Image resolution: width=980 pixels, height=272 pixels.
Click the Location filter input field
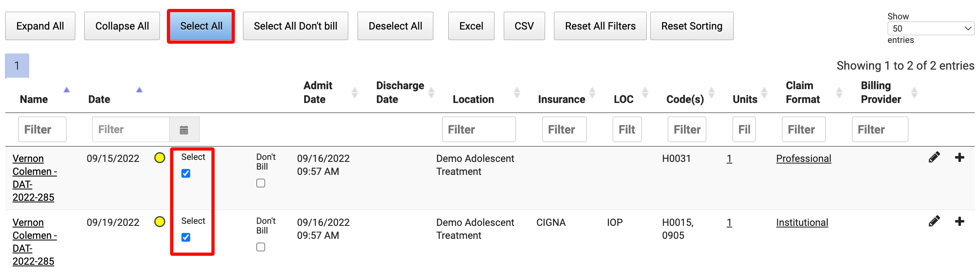[479, 130]
